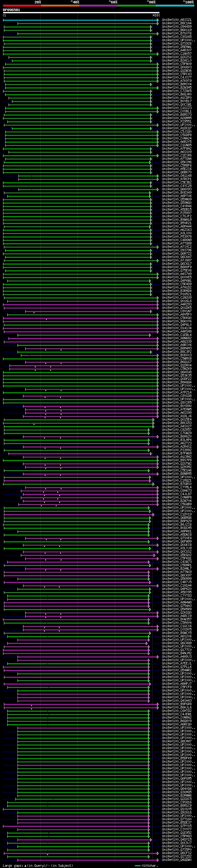Screen dimensions: 197x868
Task: Select the UniRef100_Q2GZS2 label
Action: (x=176, y=57)
